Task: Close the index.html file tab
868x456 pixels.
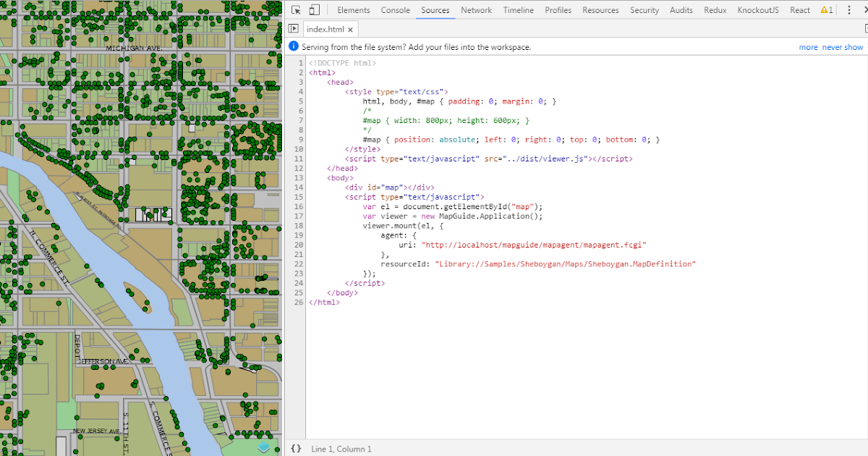Action: (351, 30)
